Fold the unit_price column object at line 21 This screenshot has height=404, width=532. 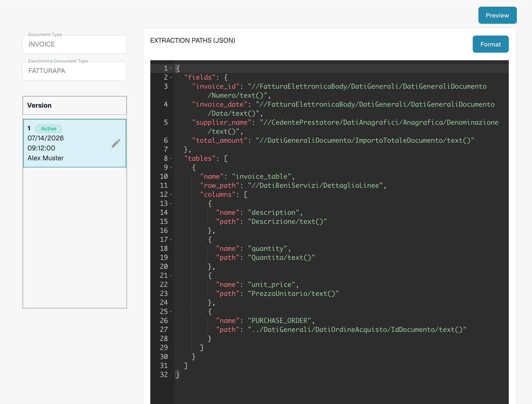pos(171,276)
